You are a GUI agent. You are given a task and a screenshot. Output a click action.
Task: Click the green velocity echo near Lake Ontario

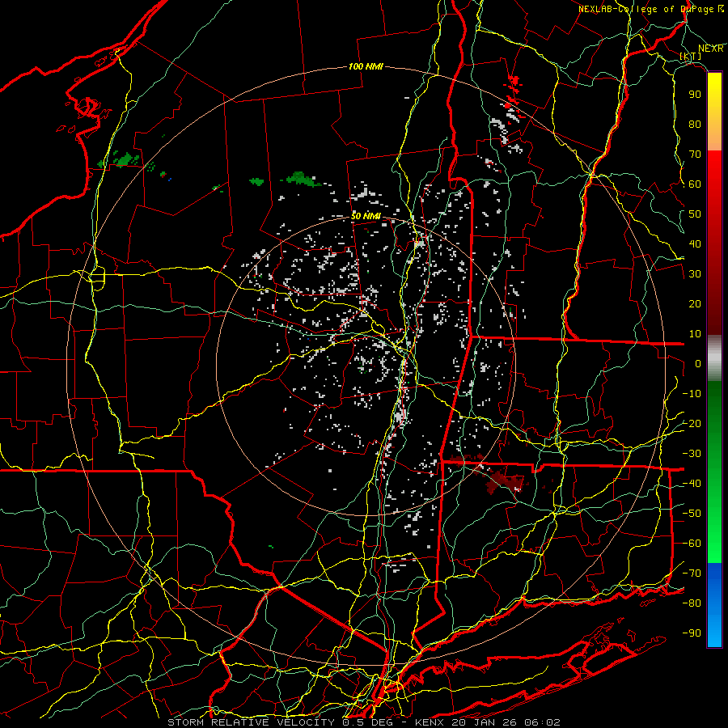pos(120,159)
